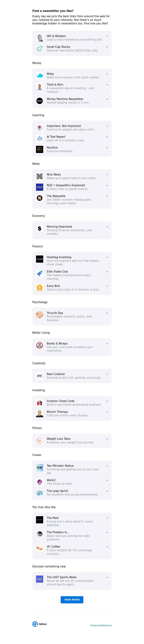Open the AI Tool Report newsletter link
Viewport: 144px width, 644px height.
pos(56,137)
